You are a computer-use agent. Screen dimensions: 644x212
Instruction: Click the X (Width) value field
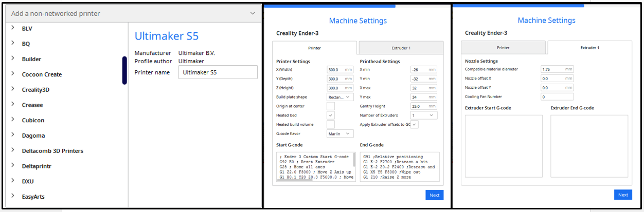(x=340, y=69)
